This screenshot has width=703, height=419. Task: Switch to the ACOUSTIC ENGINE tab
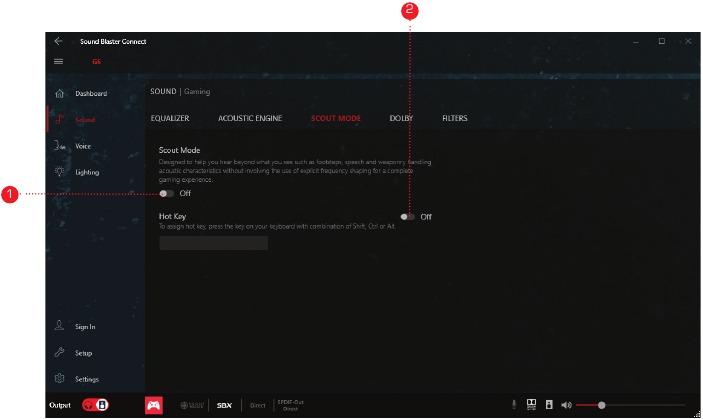[x=250, y=118]
